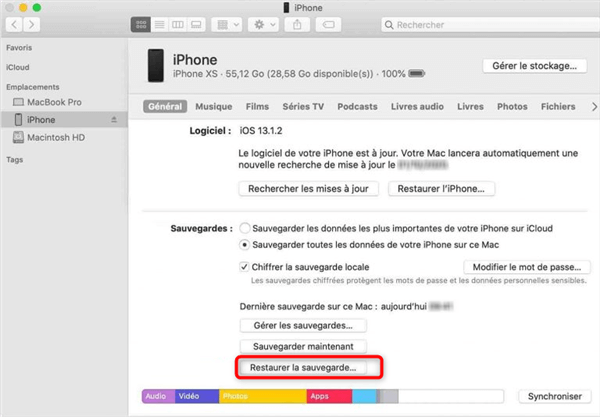The image size is (600, 417).
Task: Click the Synchroniser button
Action: click(555, 396)
